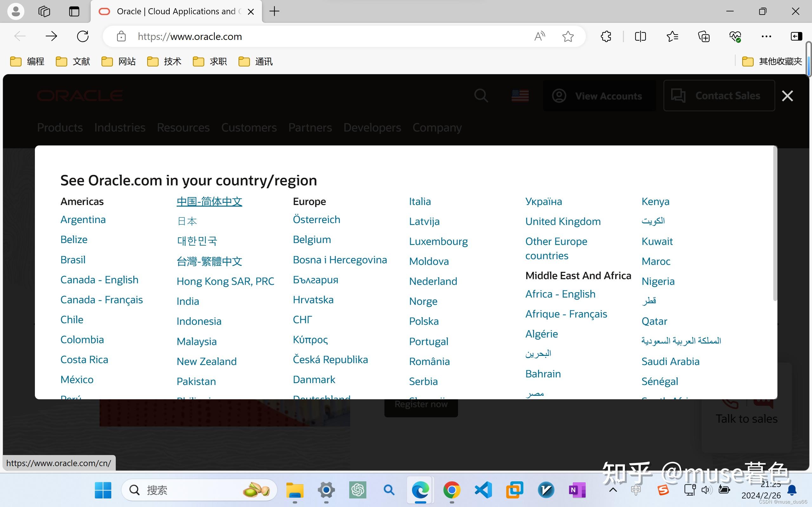Image resolution: width=812 pixels, height=507 pixels.
Task: Click the Contact Sales icon
Action: (678, 96)
